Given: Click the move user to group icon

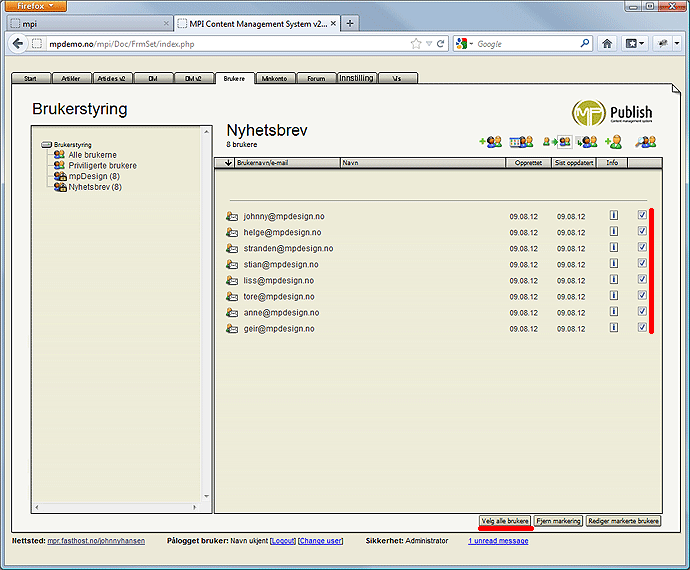Looking at the screenshot, I should click(557, 142).
